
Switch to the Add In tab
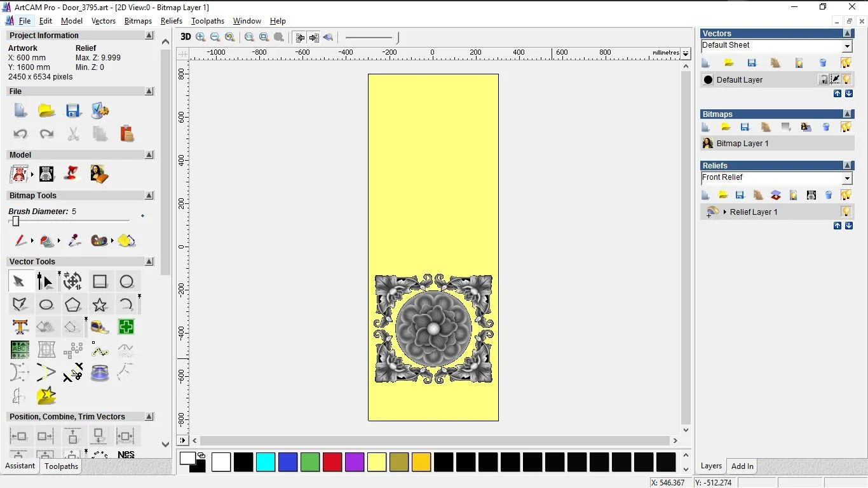point(742,466)
